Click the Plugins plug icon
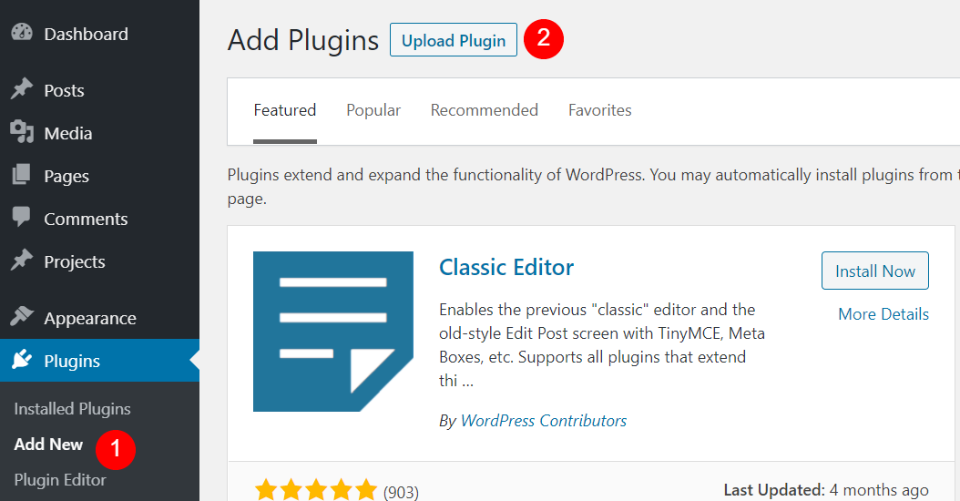The image size is (960, 501). [x=22, y=361]
